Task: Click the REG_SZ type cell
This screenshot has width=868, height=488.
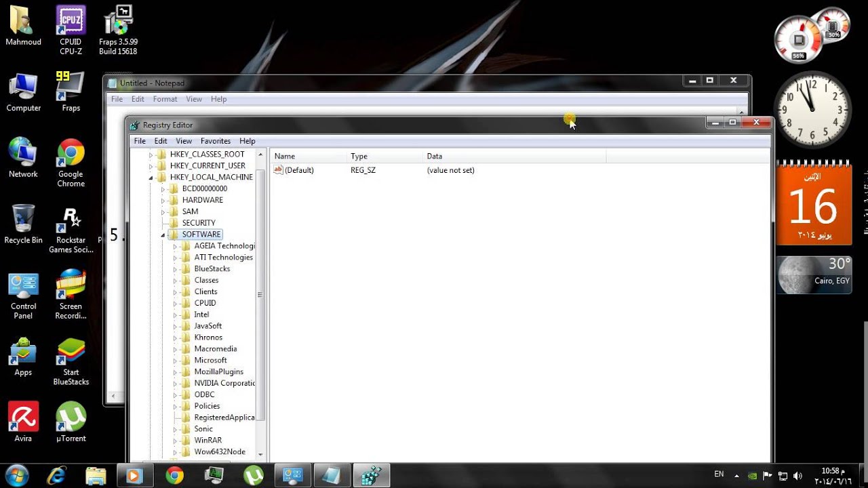Action: point(363,170)
